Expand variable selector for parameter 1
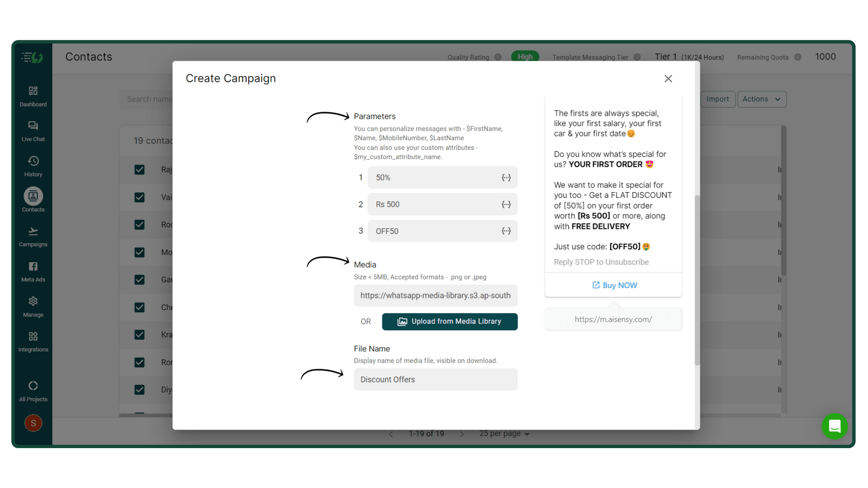Viewport: 868px width, 488px height. point(506,177)
